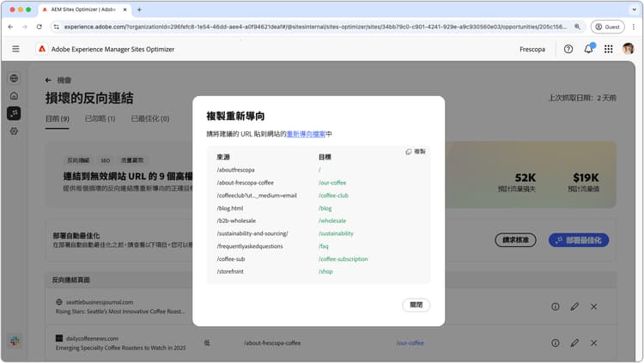Open the help question mark icon

click(568, 49)
